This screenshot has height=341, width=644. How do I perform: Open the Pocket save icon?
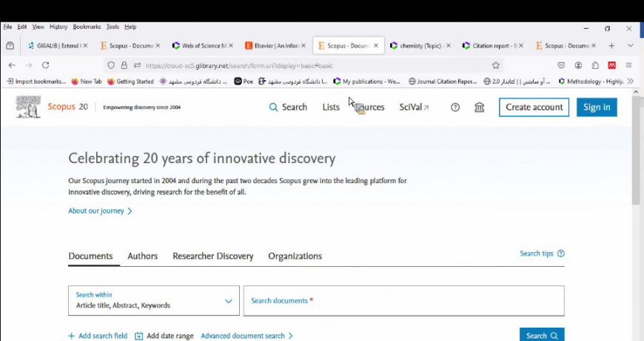click(x=561, y=65)
